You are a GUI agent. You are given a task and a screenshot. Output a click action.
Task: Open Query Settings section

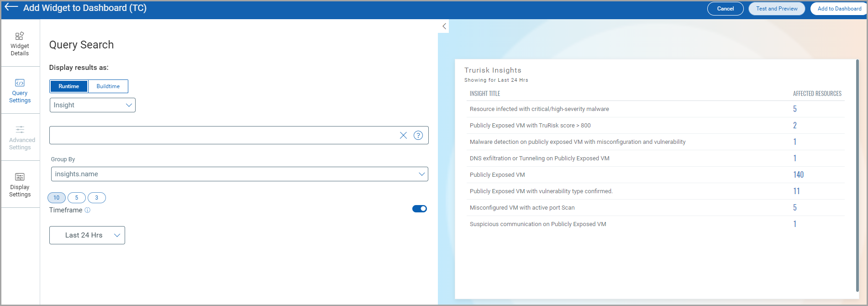click(x=20, y=91)
